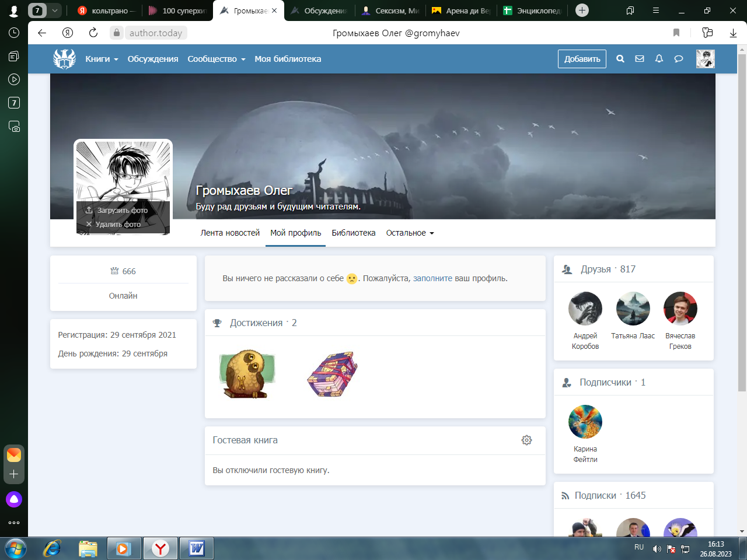
Task: Open the taskbar clock showing 16:13
Action: [715, 549]
